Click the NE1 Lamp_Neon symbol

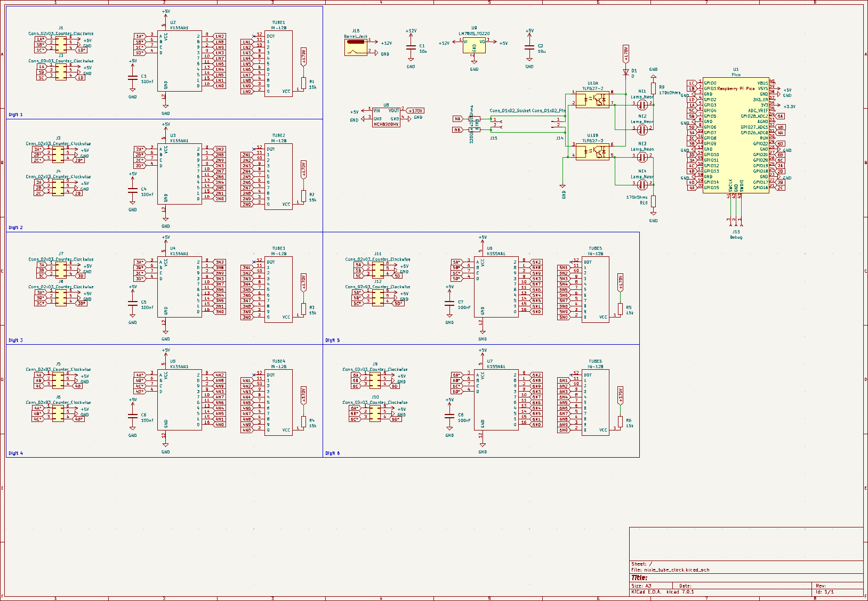(x=642, y=105)
